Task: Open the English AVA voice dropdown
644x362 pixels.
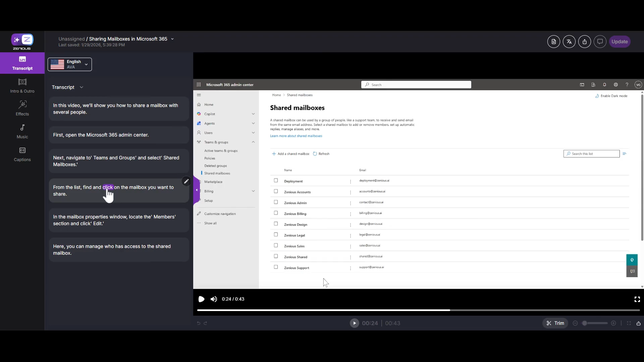Action: coord(70,64)
